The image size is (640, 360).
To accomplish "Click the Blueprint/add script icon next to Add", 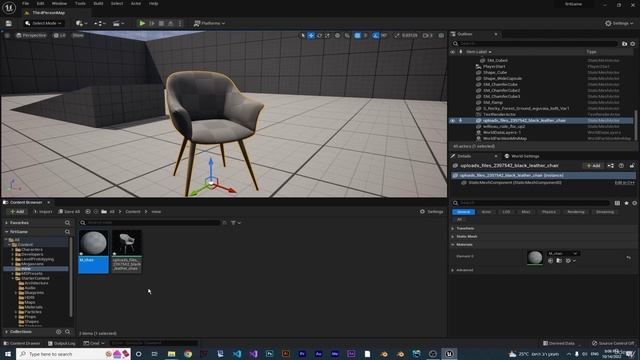I will click(x=611, y=166).
